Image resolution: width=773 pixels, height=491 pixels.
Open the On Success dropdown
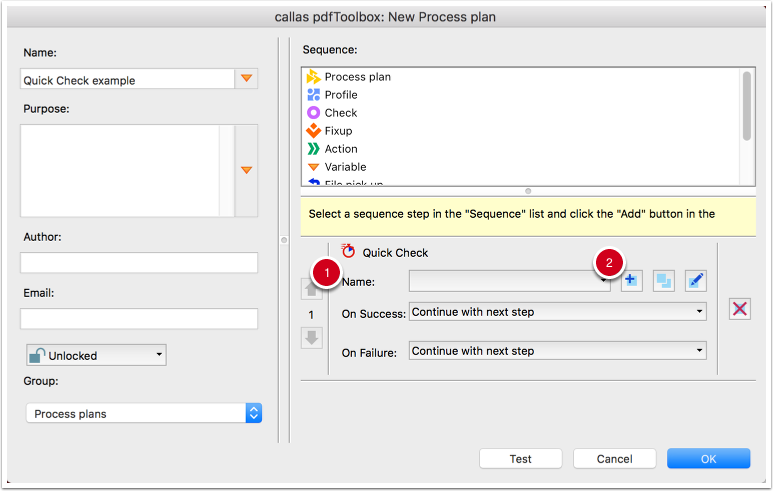[x=558, y=312]
